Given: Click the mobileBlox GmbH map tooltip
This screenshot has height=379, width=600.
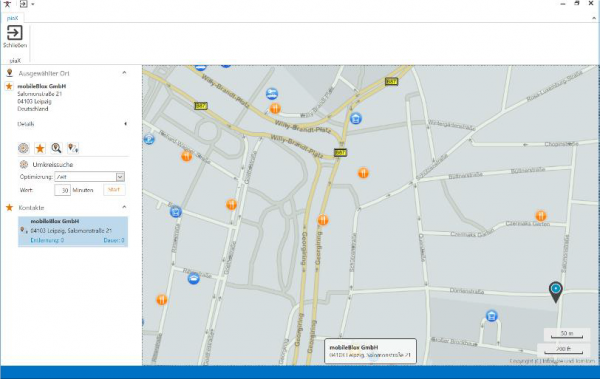Looking at the screenshot, I should pos(370,351).
